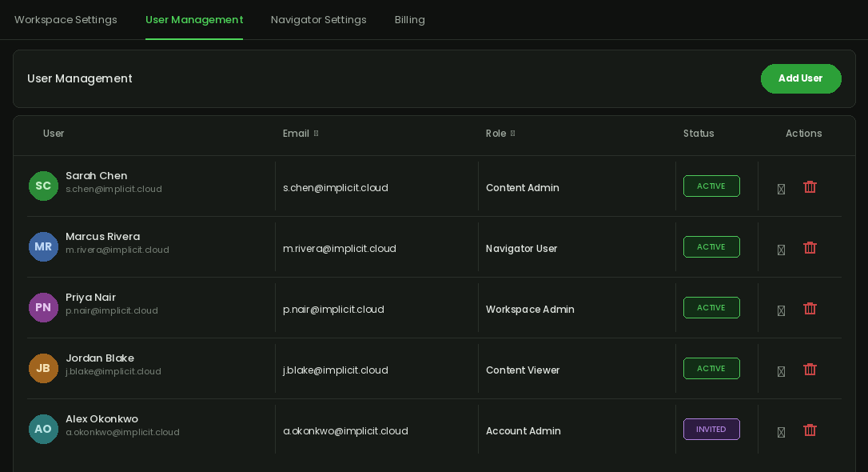
Task: Click Priya Nair's ACTIVE status badge
Action: tap(711, 307)
